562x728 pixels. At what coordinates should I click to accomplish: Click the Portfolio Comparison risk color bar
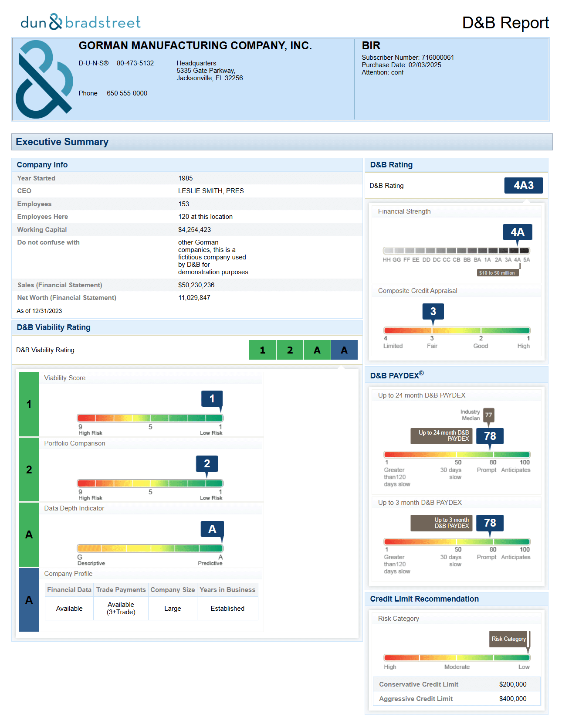(150, 483)
